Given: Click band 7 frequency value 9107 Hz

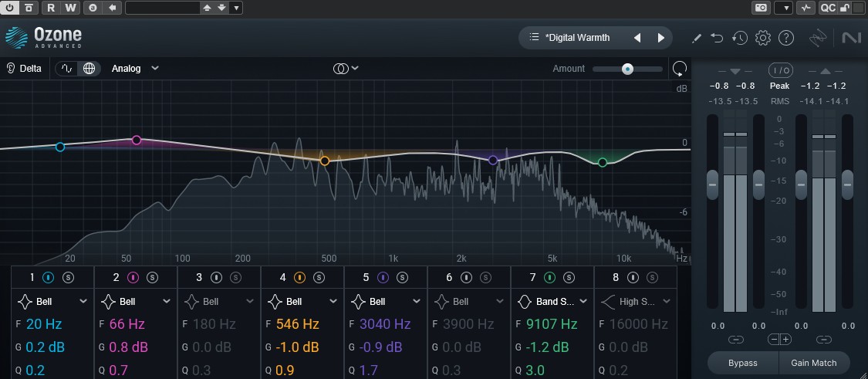Looking at the screenshot, I should 552,324.
